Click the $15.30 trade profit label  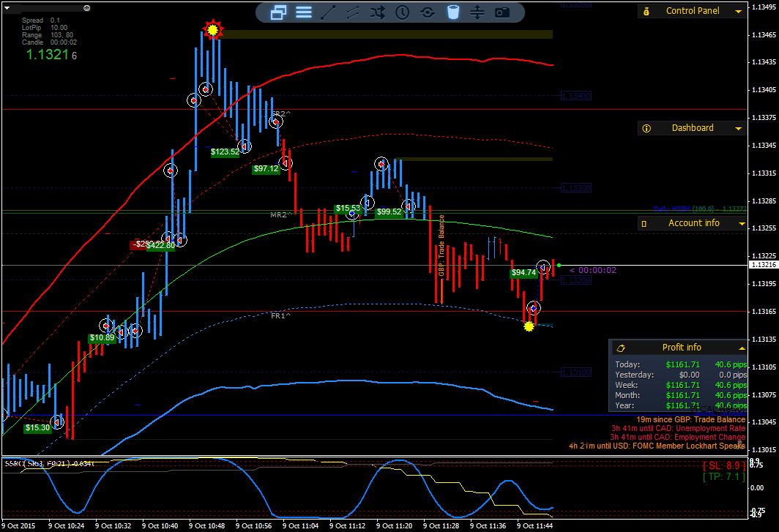click(38, 427)
